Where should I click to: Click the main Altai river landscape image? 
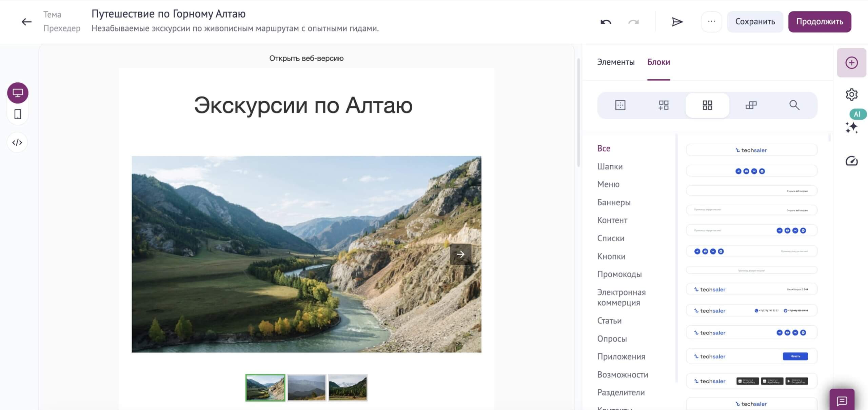click(x=306, y=254)
